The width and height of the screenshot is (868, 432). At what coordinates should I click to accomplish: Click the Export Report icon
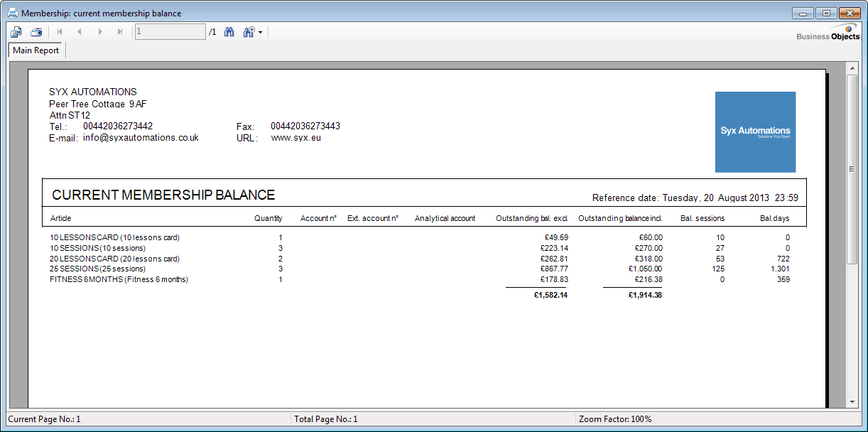(x=16, y=32)
